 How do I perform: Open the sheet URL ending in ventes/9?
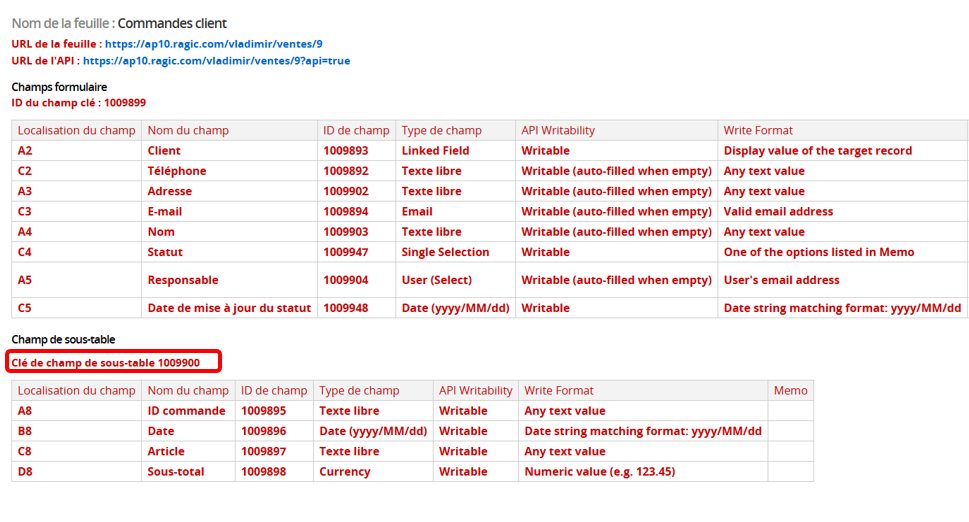point(213,44)
